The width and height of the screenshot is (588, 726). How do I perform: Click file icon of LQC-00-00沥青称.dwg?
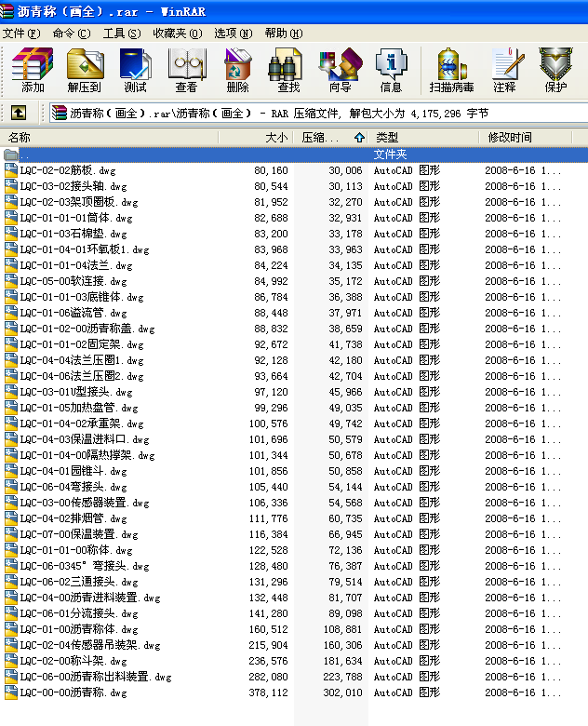tap(10, 692)
